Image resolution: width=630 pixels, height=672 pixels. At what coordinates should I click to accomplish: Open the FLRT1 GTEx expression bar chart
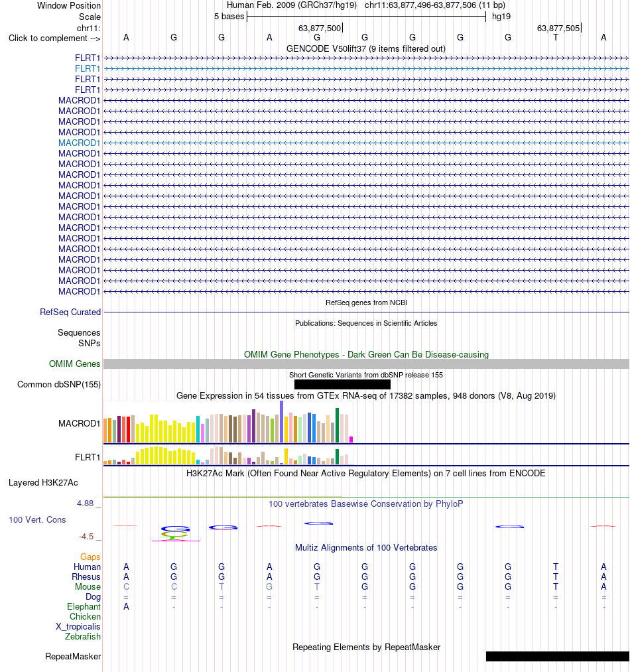(227, 456)
